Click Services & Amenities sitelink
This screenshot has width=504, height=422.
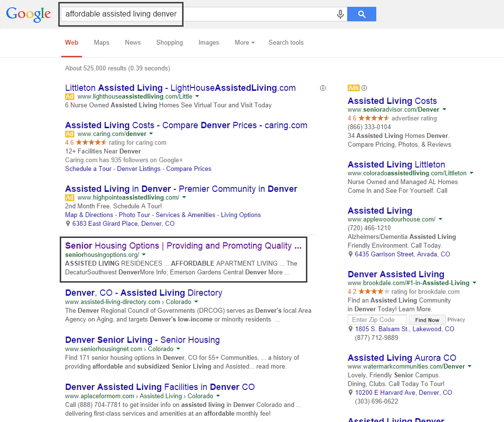coord(185,215)
